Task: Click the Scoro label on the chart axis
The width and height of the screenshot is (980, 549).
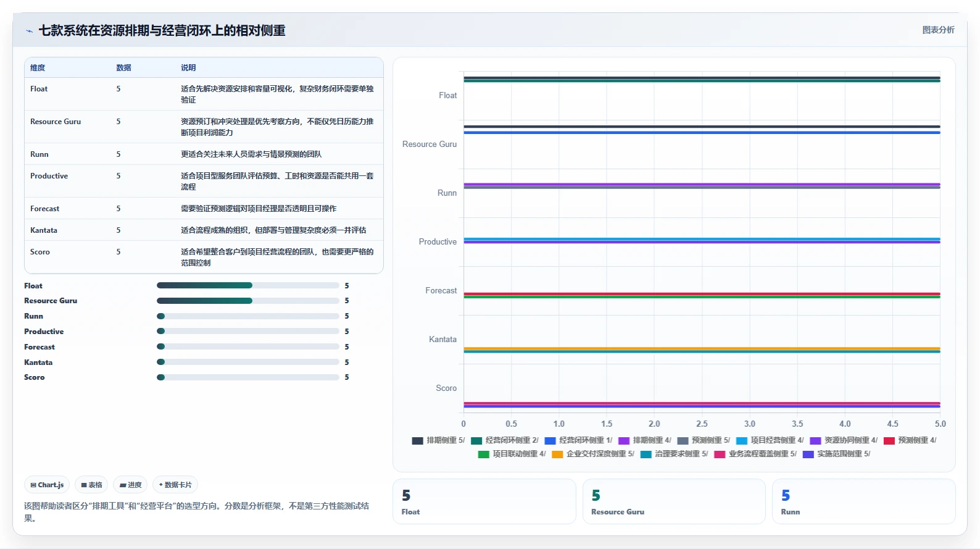Action: point(446,388)
